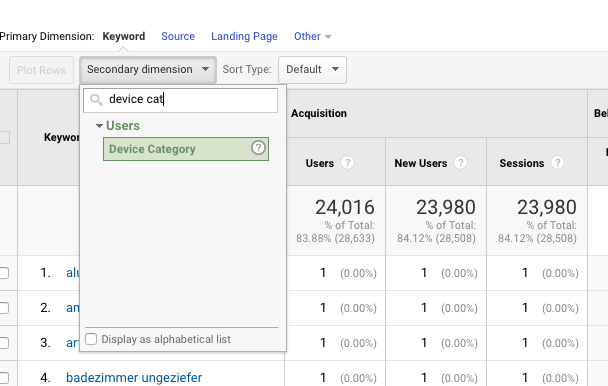
Task: Enable Display as alphabetical list checkbox
Action: click(x=91, y=339)
